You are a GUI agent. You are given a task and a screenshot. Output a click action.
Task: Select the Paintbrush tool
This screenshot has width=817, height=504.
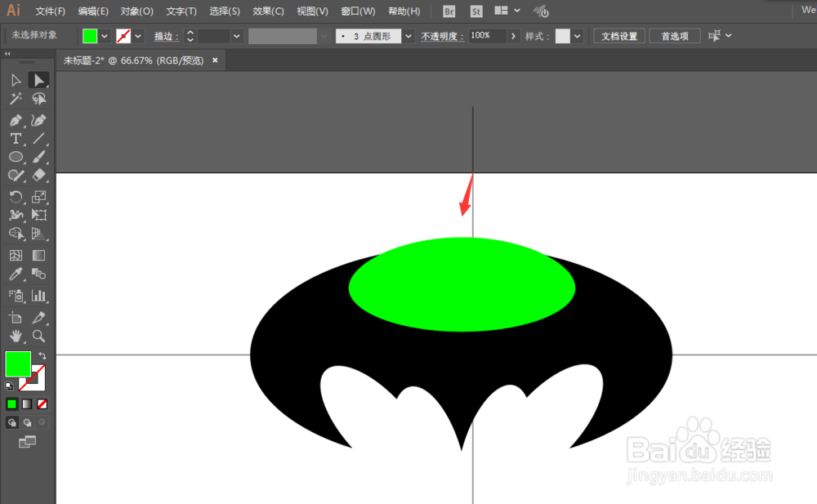(x=38, y=157)
